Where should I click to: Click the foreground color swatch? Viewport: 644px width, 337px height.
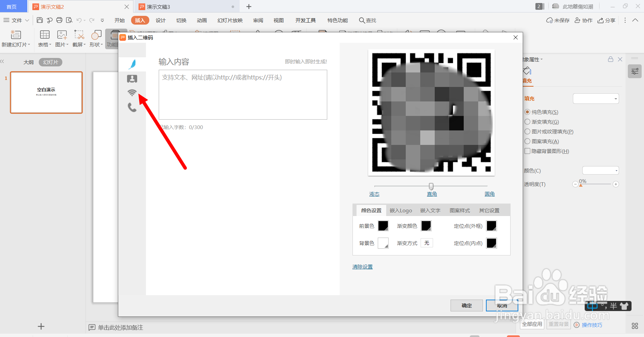pos(383,226)
